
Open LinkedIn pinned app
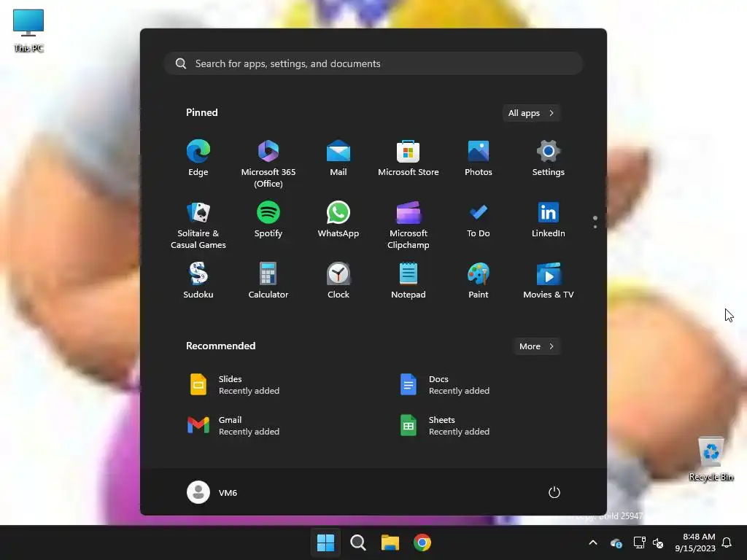(549, 219)
